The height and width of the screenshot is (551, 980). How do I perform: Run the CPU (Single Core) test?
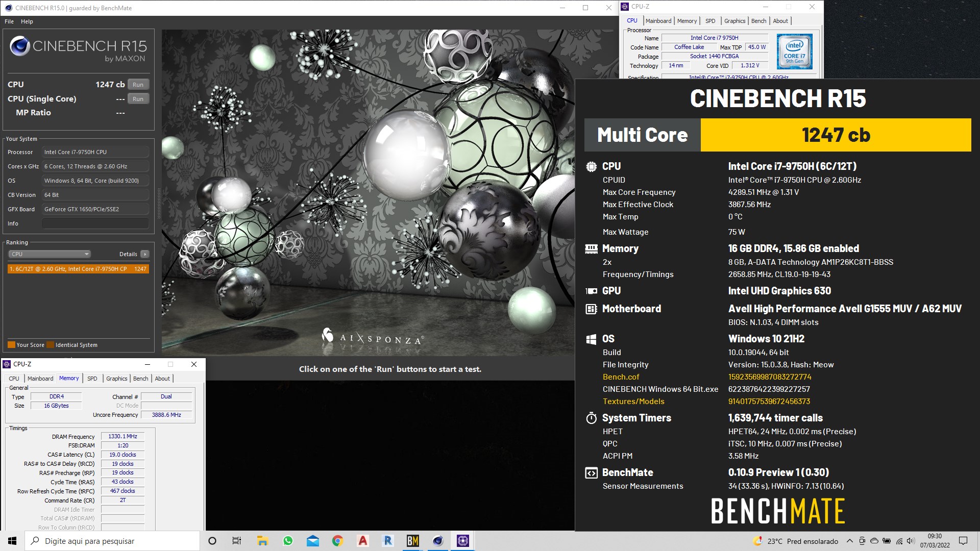point(138,99)
